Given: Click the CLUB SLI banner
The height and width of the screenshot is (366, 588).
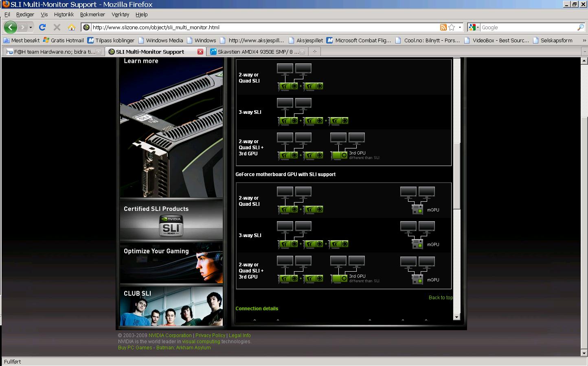Looking at the screenshot, I should pyautogui.click(x=171, y=306).
